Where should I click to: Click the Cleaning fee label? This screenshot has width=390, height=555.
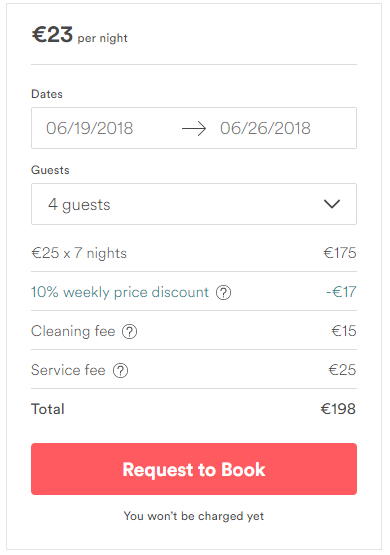tap(73, 331)
